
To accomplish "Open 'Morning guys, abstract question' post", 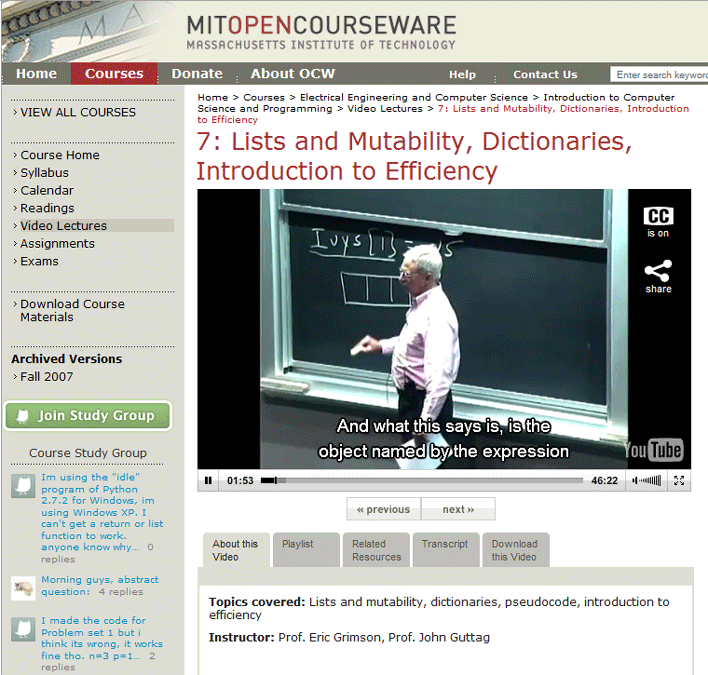I will click(100, 585).
